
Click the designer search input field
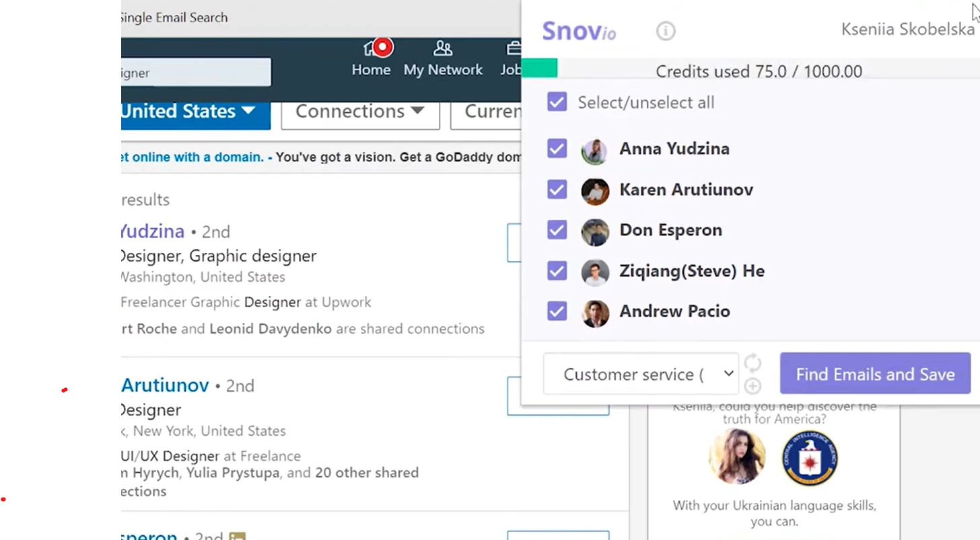click(x=195, y=72)
